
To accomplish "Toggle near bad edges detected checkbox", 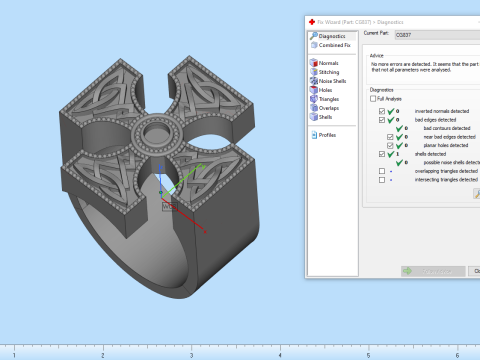I will click(390, 137).
